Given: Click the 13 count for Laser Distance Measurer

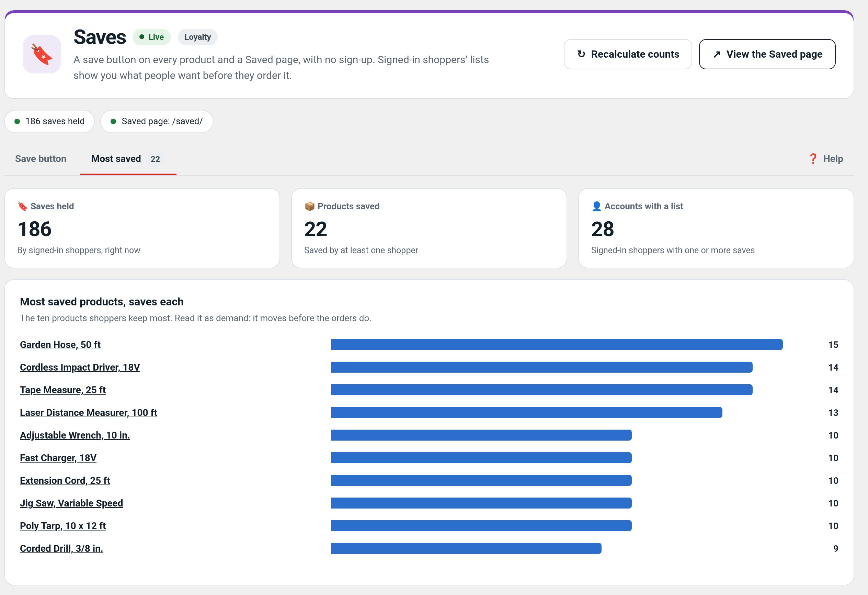Looking at the screenshot, I should (x=833, y=412).
